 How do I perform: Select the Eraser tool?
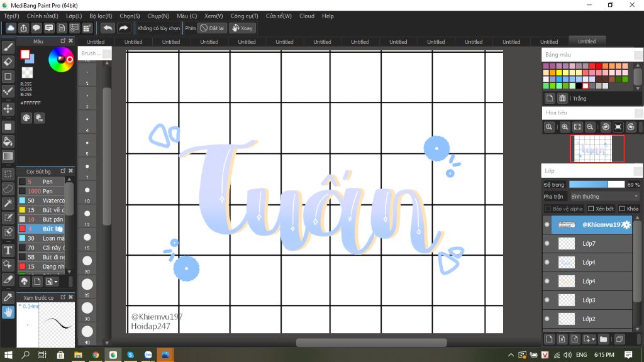(8, 62)
